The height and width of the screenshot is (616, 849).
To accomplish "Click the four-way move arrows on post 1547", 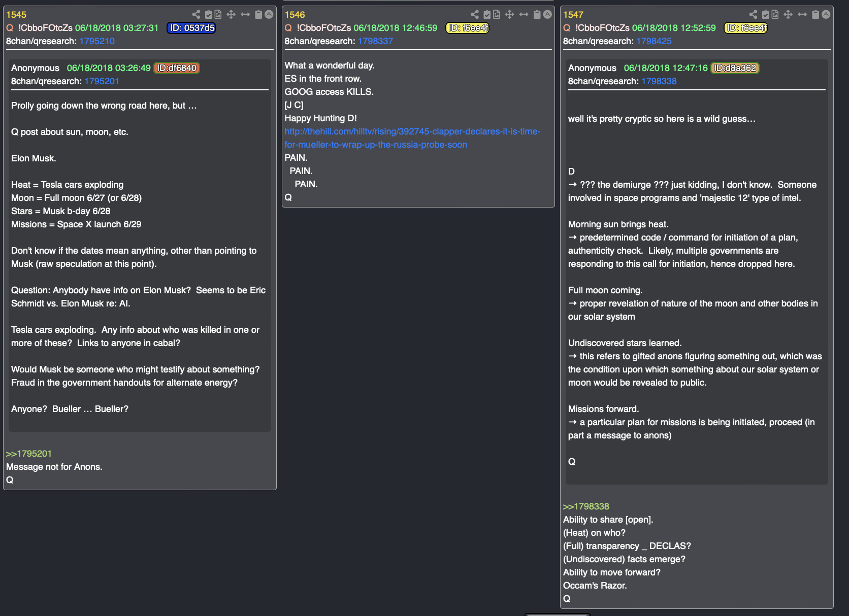I will tap(788, 14).
